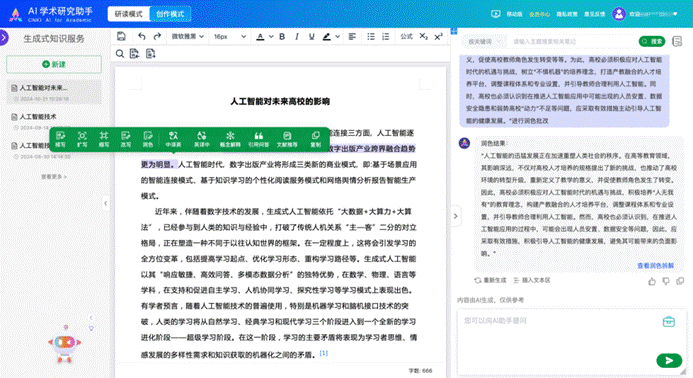This screenshot has width=693, height=378.
Task: Redo the last action
Action: click(x=157, y=36)
